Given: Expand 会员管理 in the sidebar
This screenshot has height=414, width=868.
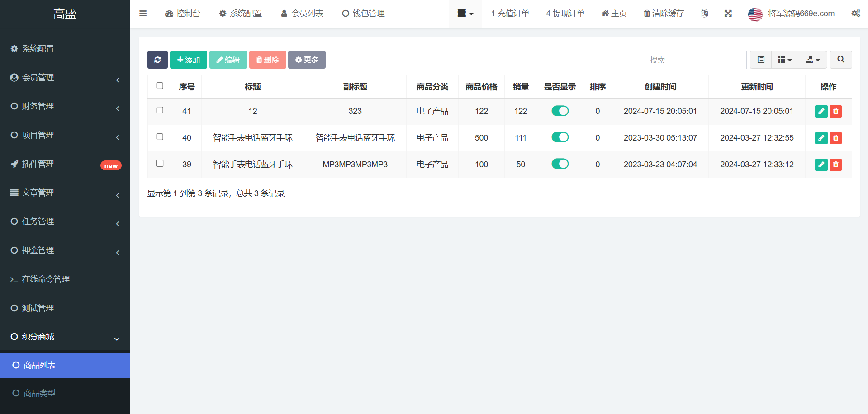Looking at the screenshot, I should tap(65, 78).
